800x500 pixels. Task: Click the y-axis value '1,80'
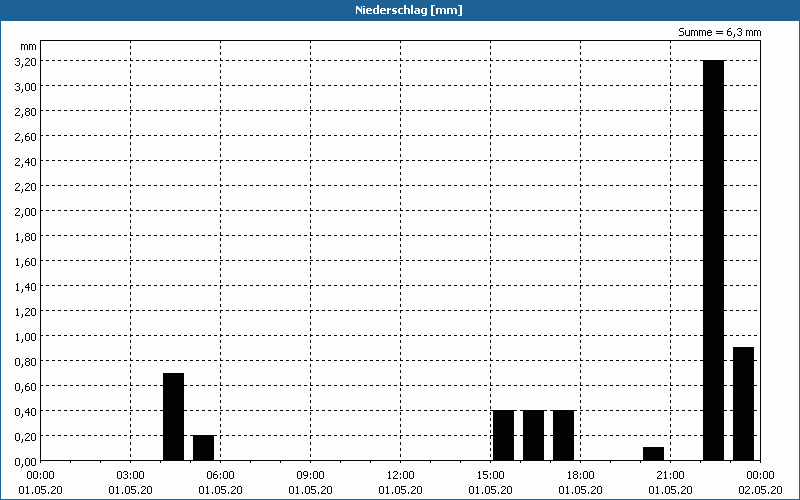coord(26,236)
